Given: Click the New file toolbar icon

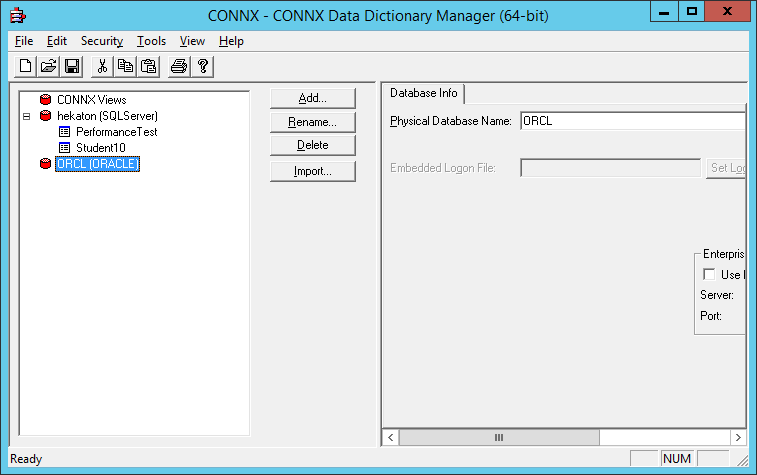Looking at the screenshot, I should coord(25,66).
